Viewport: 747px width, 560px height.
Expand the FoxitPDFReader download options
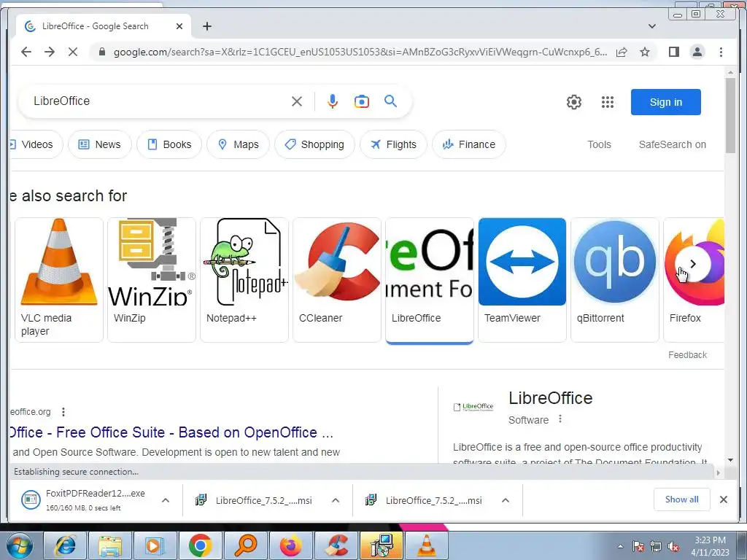(x=166, y=500)
